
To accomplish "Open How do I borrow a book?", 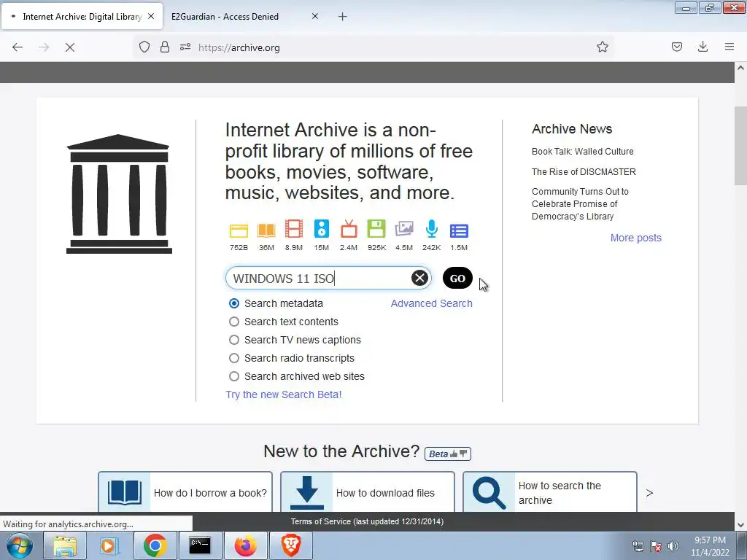I will tap(185, 492).
